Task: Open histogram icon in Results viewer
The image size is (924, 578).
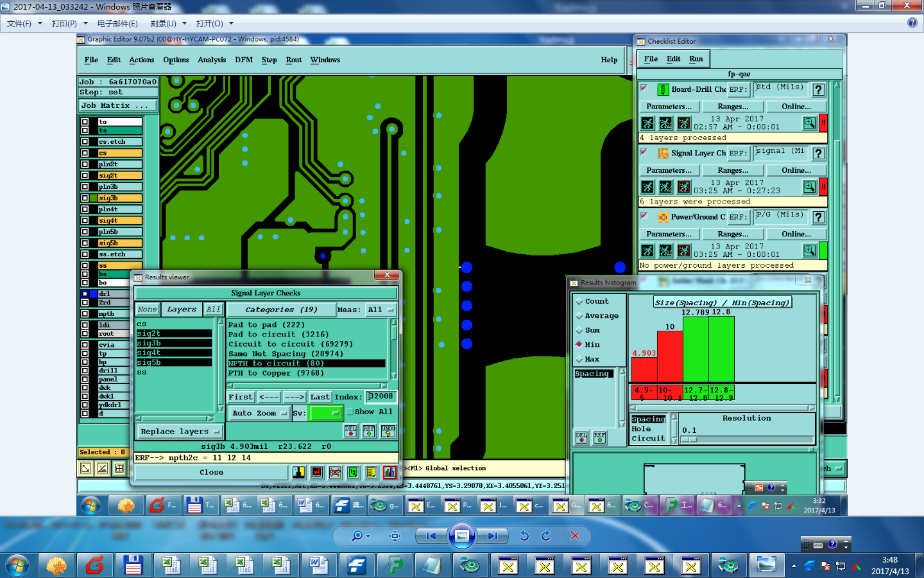Action: [x=389, y=473]
